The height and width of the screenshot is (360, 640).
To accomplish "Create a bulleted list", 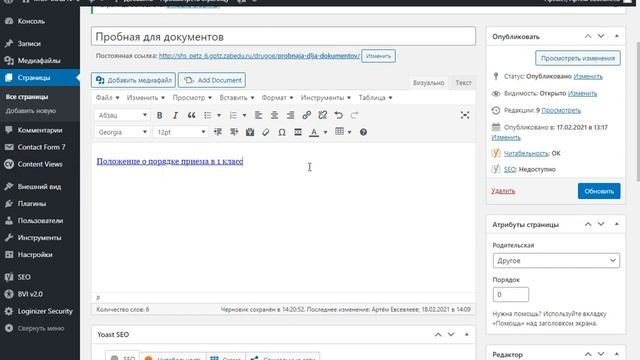I will tap(208, 116).
